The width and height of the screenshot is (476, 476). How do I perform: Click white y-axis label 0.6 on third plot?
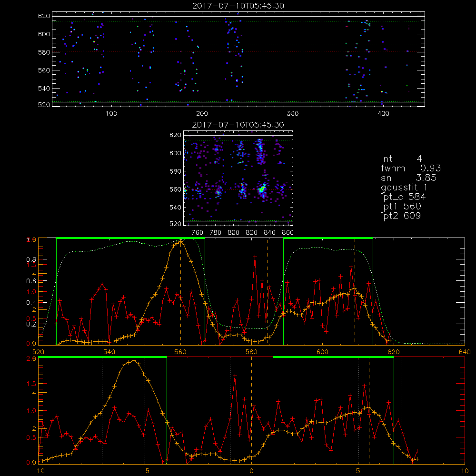[x=31, y=281]
